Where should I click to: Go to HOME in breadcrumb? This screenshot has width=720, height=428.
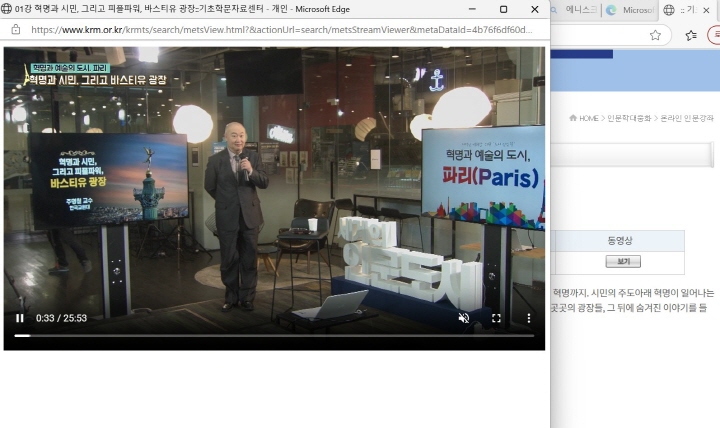588,118
